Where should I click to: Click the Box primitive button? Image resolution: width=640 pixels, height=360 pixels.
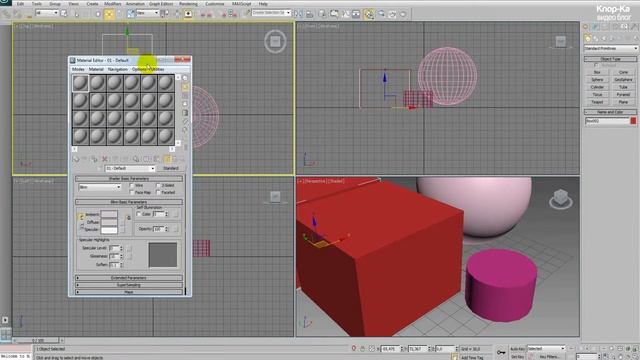tap(597, 72)
